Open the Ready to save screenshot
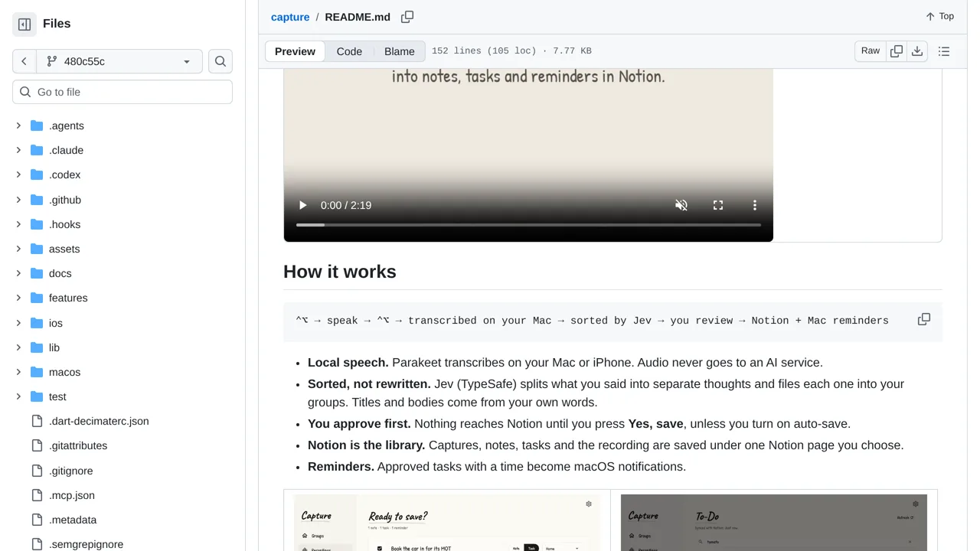Viewport: 980px width, 551px height. click(447, 523)
